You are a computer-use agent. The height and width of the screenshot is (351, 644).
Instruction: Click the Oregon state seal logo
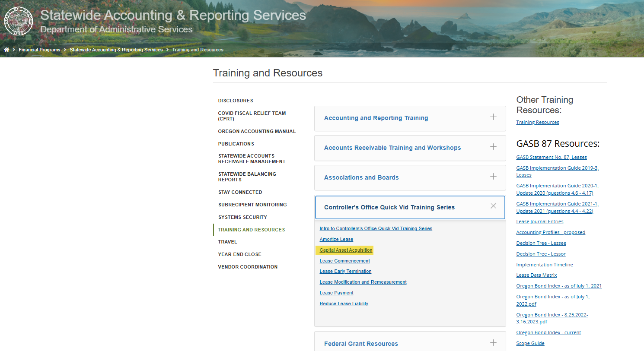point(19,21)
